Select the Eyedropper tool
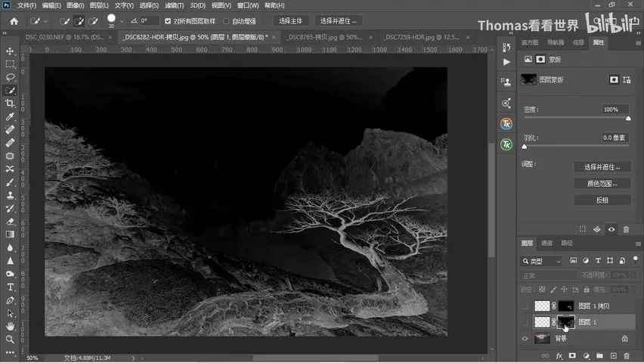This screenshot has height=363, width=644. coord(10,116)
